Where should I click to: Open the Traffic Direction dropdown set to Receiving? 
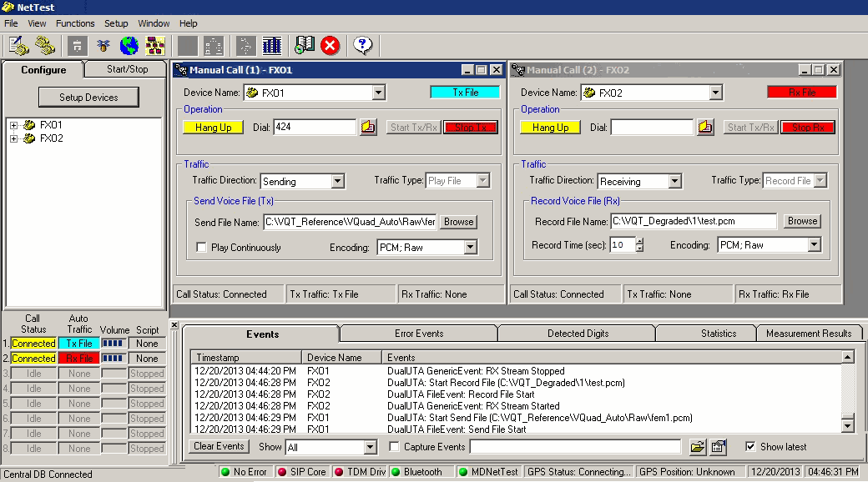click(674, 182)
